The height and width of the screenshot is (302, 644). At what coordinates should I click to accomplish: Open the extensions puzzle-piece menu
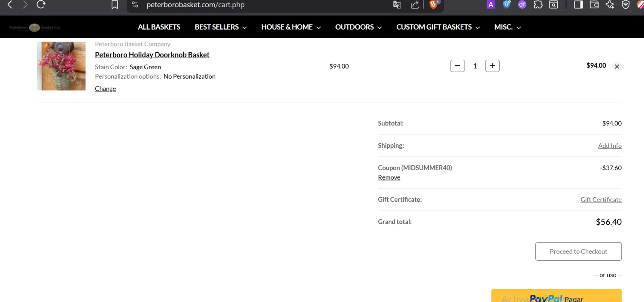[538, 5]
